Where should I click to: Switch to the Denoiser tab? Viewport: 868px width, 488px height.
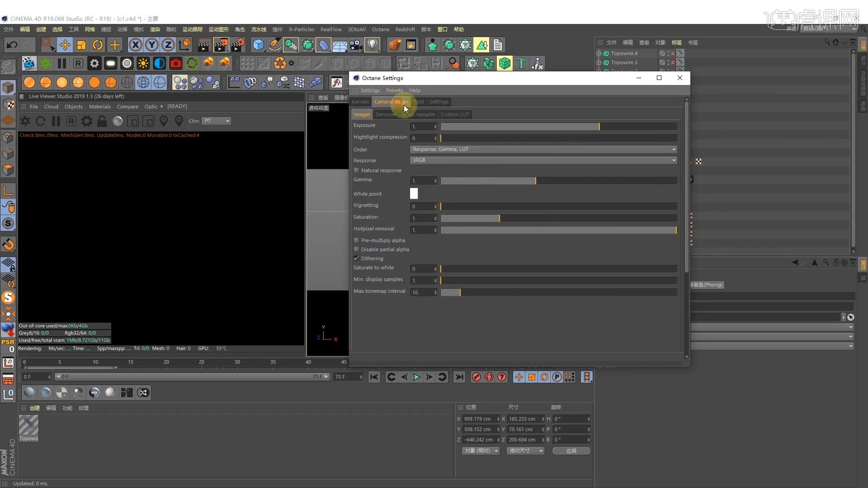(x=386, y=114)
